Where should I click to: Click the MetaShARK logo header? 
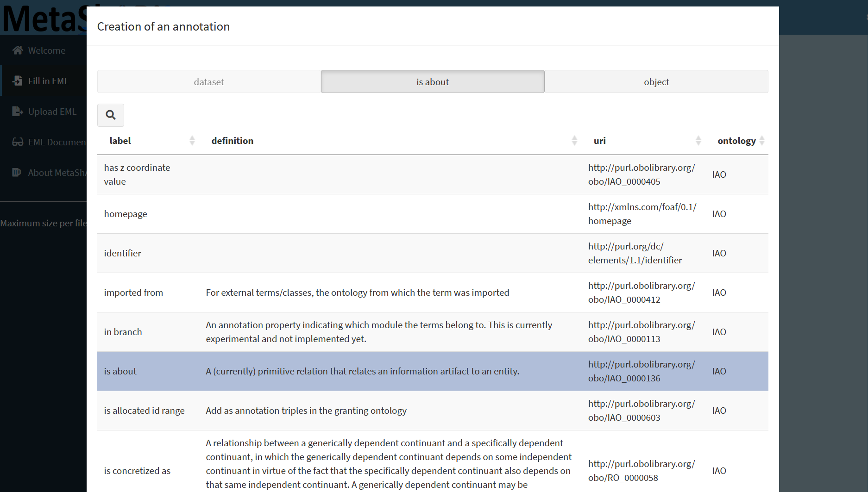(44, 19)
